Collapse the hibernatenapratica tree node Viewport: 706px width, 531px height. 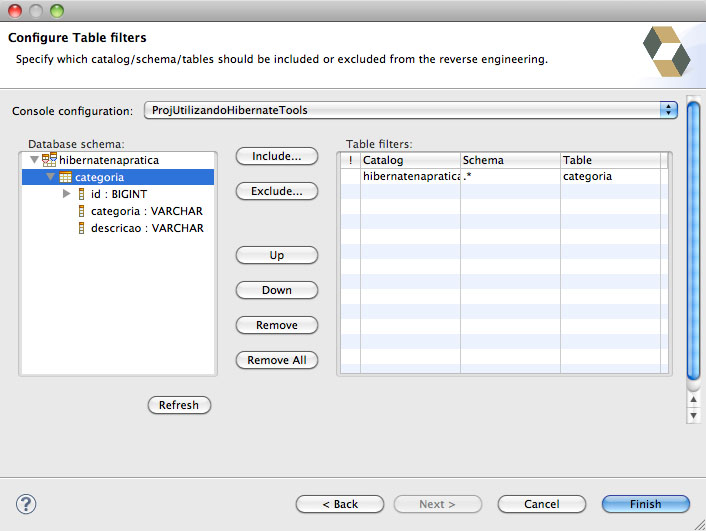point(34,159)
